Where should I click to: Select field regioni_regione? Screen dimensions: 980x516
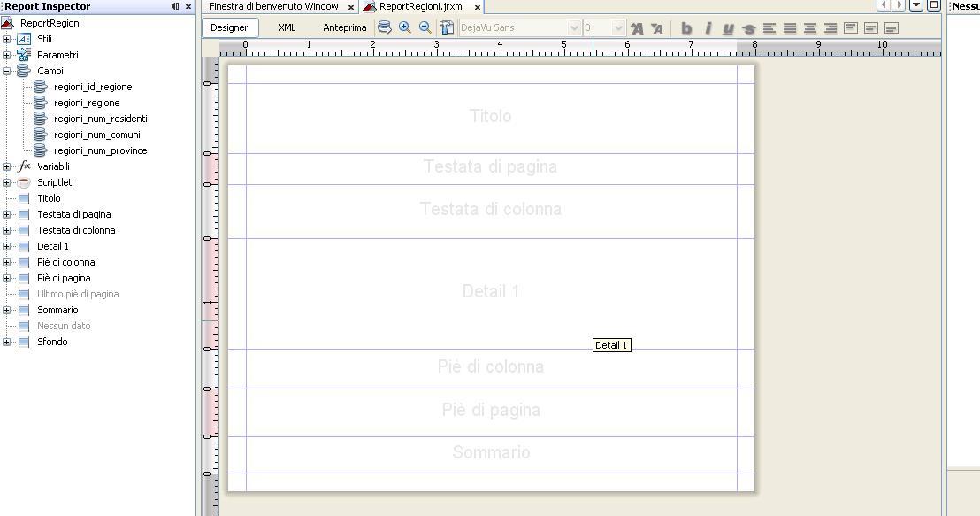87,103
